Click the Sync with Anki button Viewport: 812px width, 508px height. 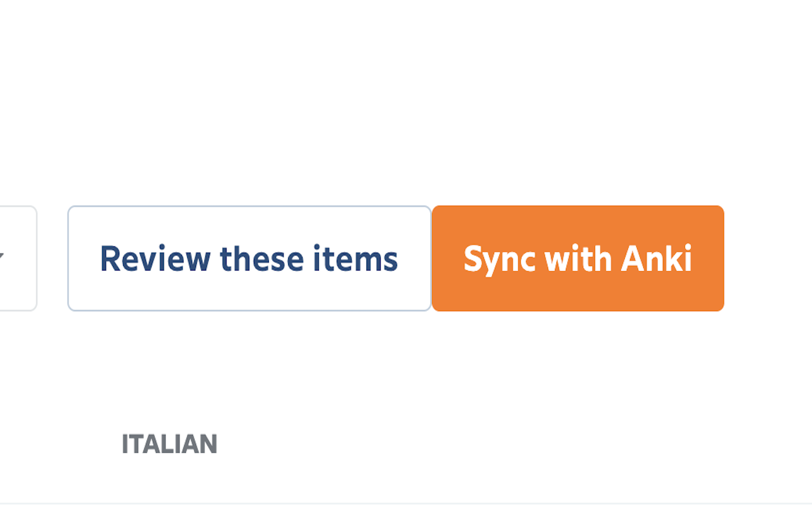[577, 258]
